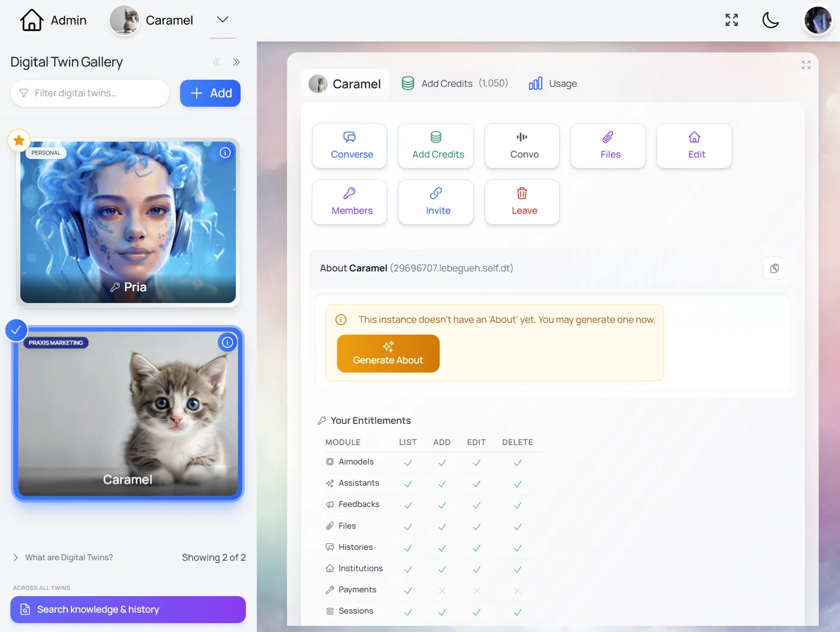The image size is (840, 632).
Task: Select the Pria digital twin thumbnail
Action: [x=128, y=222]
